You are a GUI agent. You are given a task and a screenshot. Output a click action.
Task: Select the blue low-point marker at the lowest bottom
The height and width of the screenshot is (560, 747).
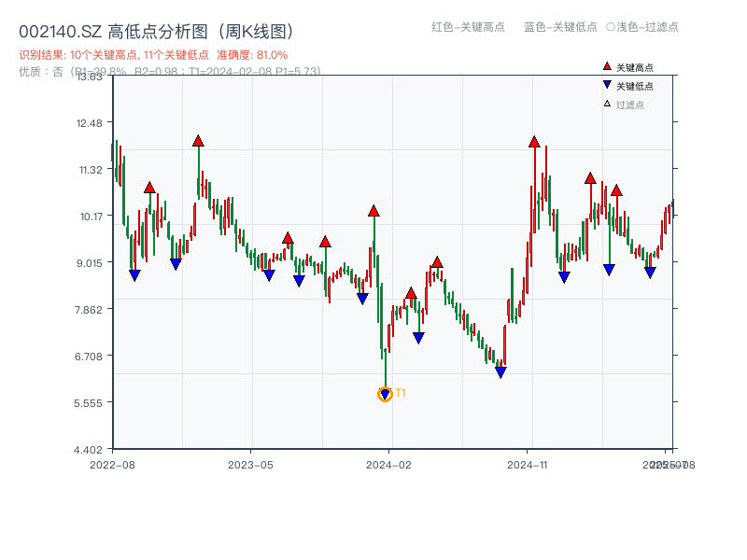coord(384,393)
